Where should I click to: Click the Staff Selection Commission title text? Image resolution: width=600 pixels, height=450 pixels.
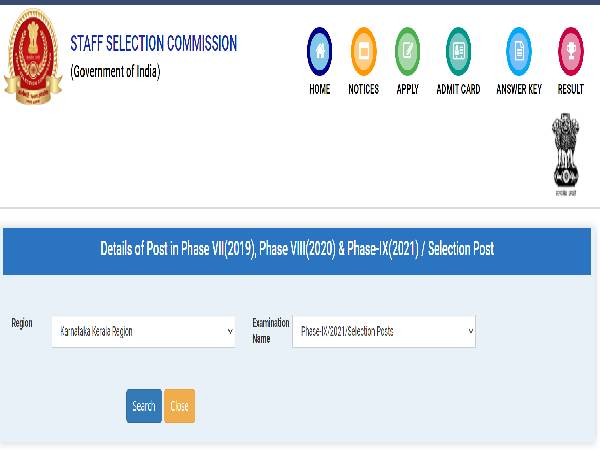(153, 44)
